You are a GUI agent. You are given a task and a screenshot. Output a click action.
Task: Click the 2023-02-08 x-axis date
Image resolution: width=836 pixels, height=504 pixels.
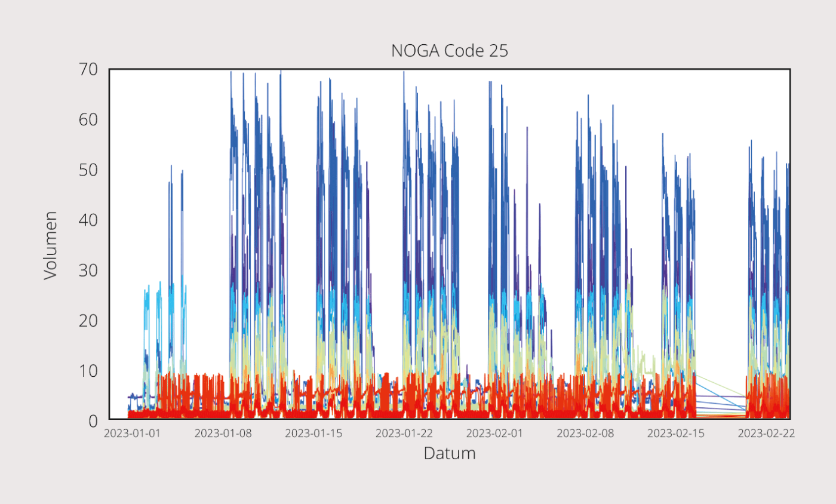click(585, 434)
